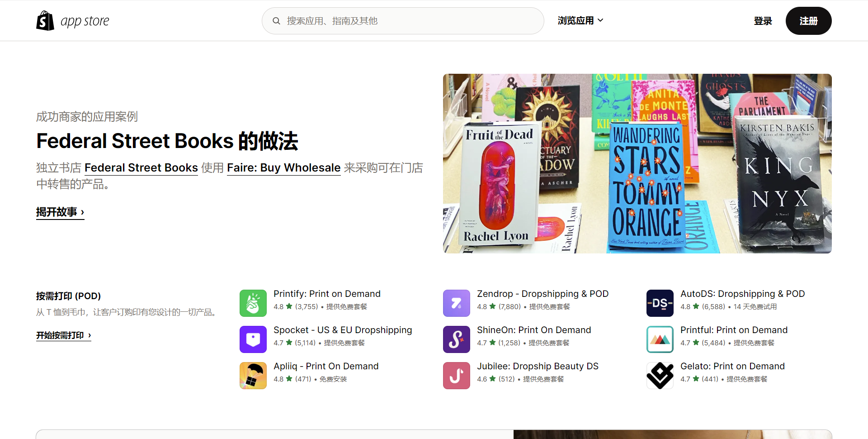The width and height of the screenshot is (868, 439).
Task: Click the search magnifier icon
Action: 276,21
